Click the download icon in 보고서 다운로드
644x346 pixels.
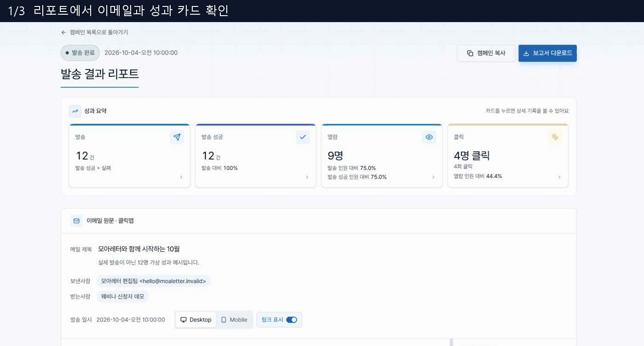click(x=526, y=53)
